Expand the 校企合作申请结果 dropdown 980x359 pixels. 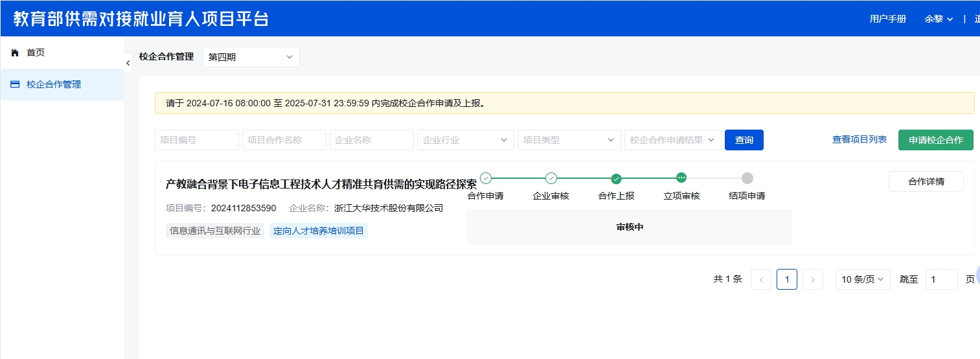tap(672, 140)
